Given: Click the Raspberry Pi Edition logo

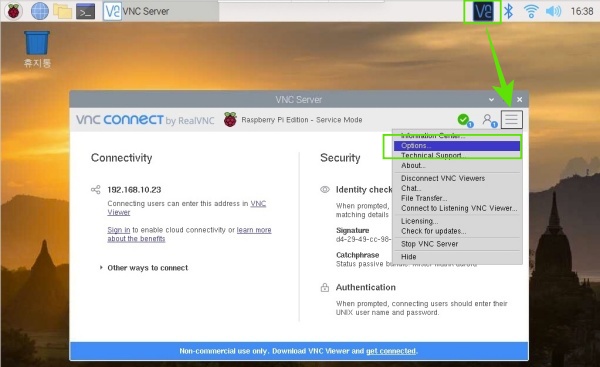Looking at the screenshot, I should pyautogui.click(x=230, y=120).
